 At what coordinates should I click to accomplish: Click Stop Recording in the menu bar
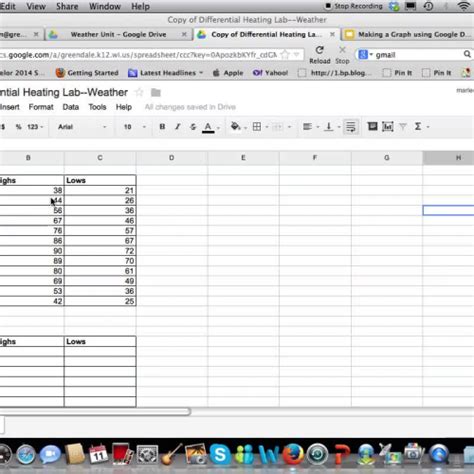(354, 6)
